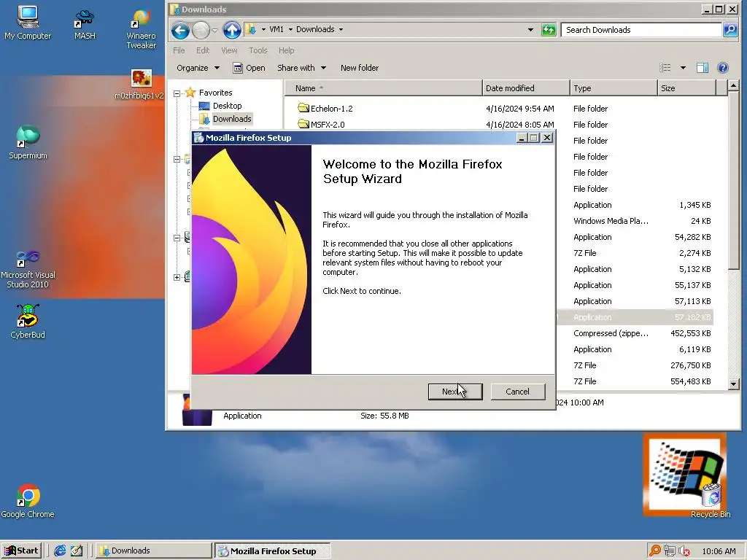Open the network tray icon

tap(670, 551)
